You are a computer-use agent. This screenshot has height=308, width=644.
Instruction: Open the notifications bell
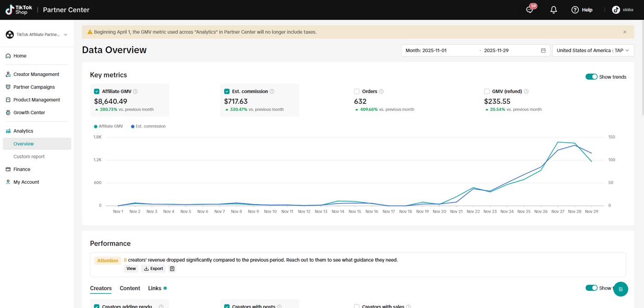(554, 10)
